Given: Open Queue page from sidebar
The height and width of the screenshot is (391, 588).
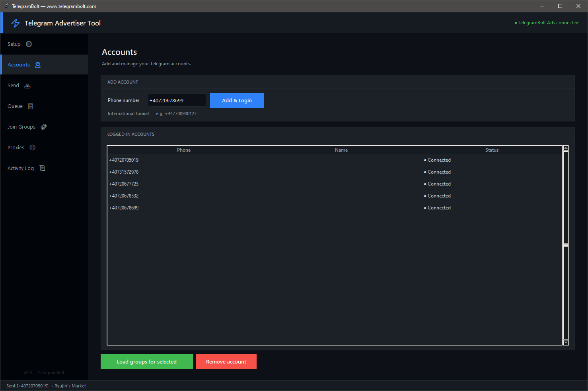Looking at the screenshot, I should 44,106.
